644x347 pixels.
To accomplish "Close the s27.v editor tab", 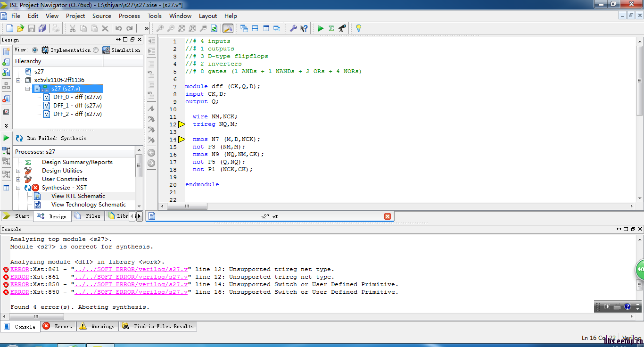I will click(388, 216).
